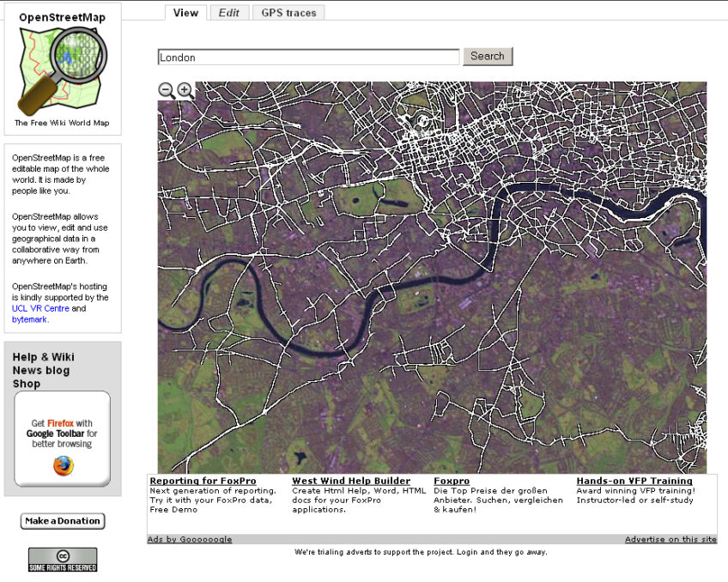
Task: Open the Hands-on VFP Training ad
Action: click(634, 481)
